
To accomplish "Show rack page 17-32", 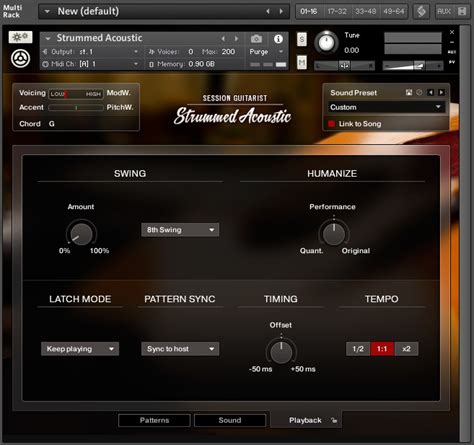I will coord(337,11).
